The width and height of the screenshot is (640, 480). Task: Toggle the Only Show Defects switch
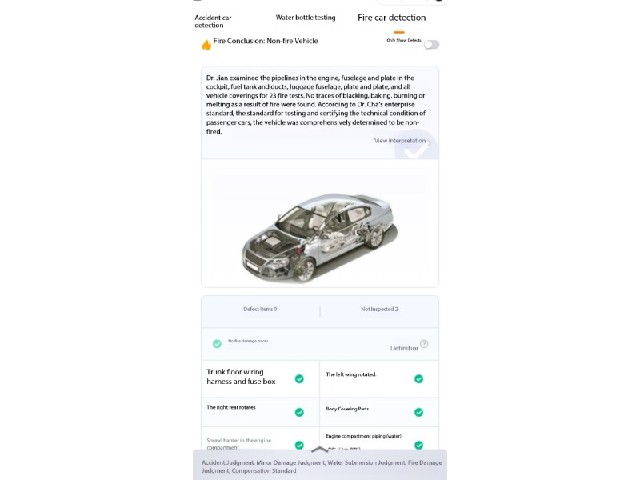pos(431,44)
